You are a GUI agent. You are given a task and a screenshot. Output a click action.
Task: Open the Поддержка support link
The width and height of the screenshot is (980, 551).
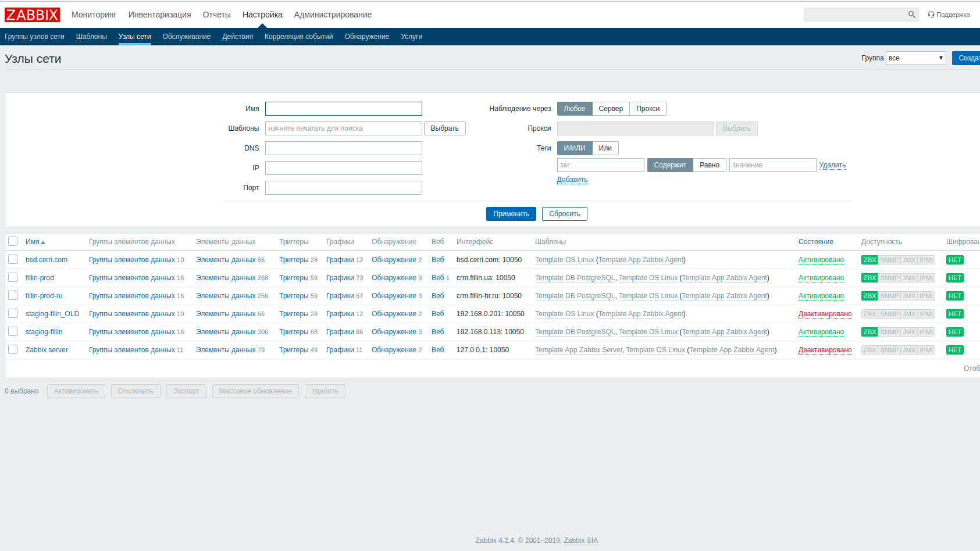[x=949, y=15]
